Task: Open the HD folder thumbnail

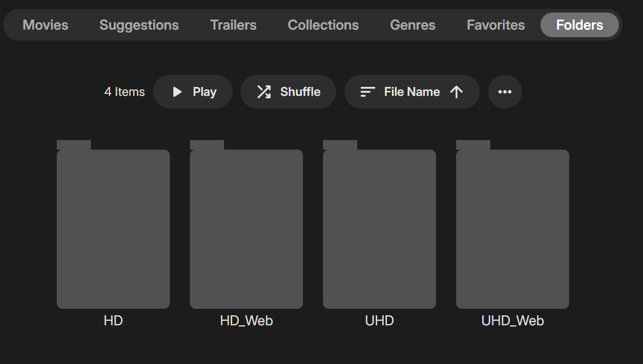Action: tap(113, 224)
